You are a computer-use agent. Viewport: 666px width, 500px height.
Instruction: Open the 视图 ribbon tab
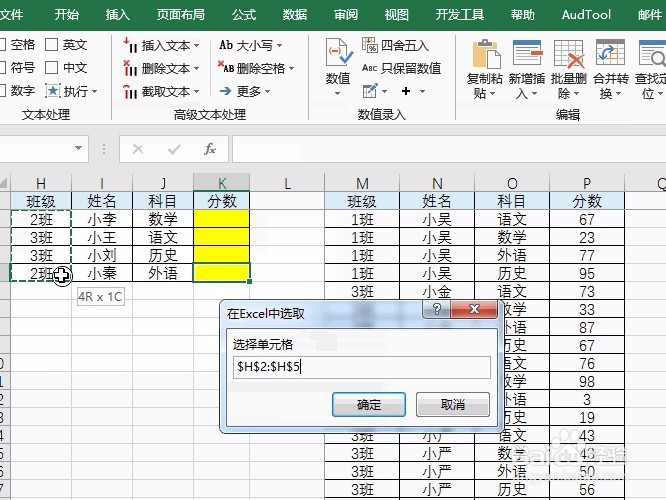pos(396,14)
